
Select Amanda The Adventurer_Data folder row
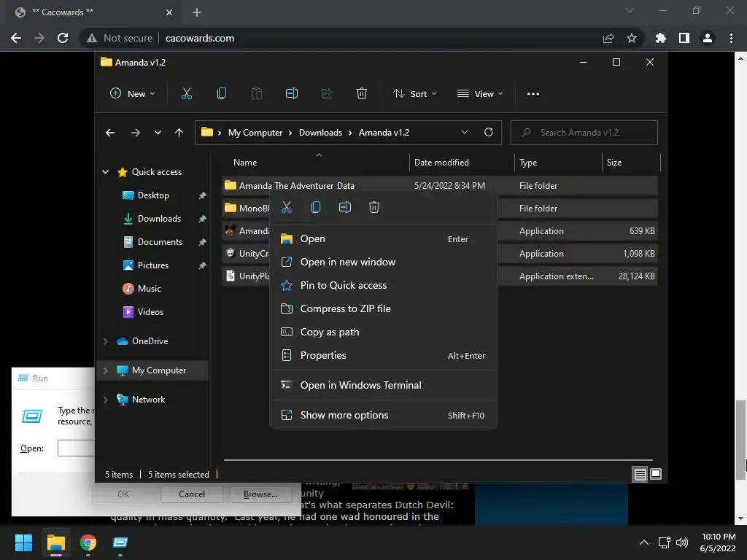(x=440, y=186)
